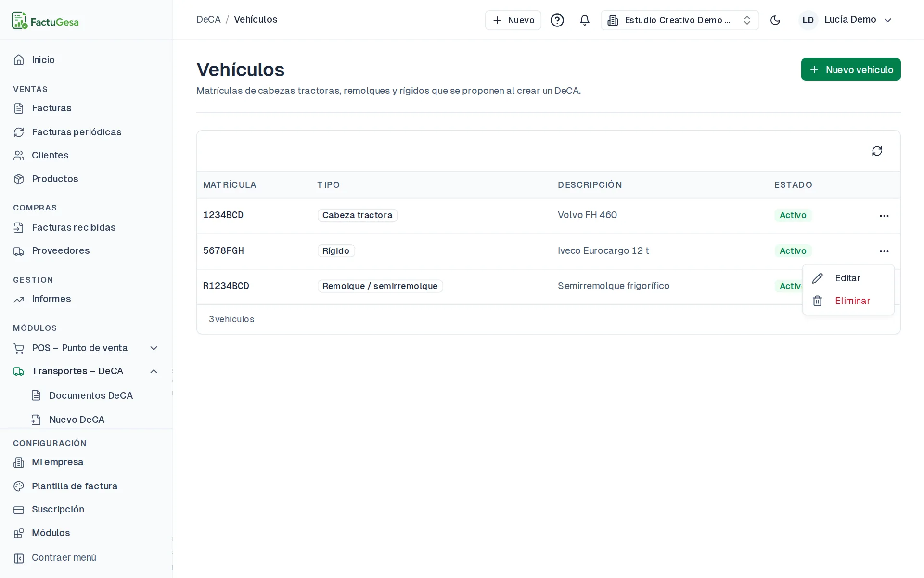Click the Cabeza tractora type badge
This screenshot has width=924, height=578.
point(357,215)
